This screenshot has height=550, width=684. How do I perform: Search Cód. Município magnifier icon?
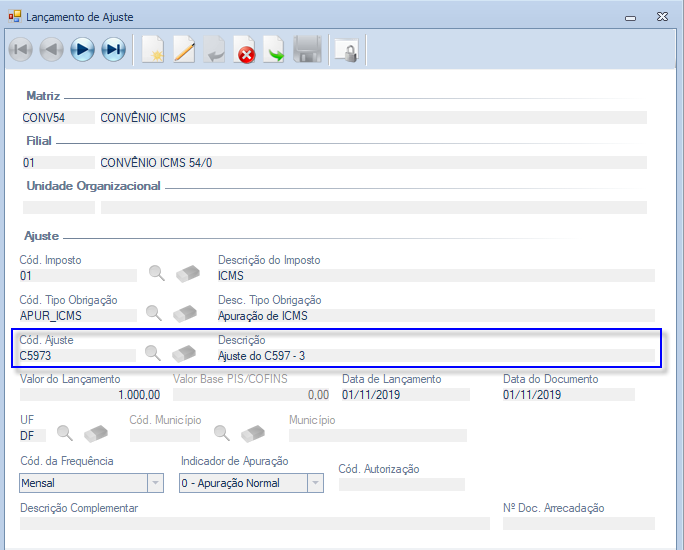[x=222, y=433]
